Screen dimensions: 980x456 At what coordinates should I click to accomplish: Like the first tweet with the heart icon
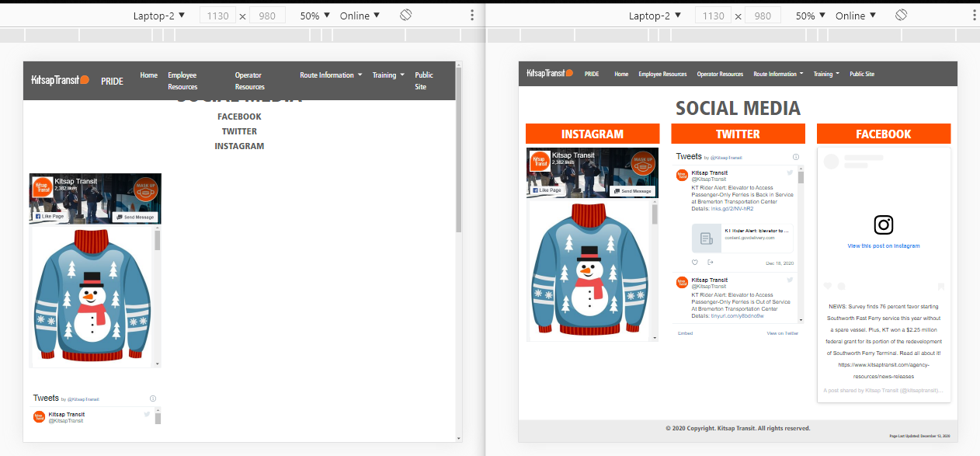(695, 263)
